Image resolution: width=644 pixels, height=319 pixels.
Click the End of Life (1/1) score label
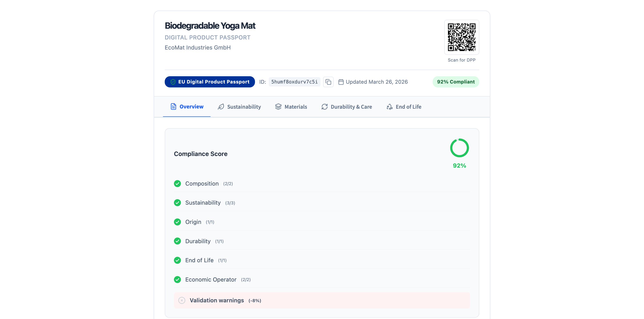pyautogui.click(x=206, y=261)
